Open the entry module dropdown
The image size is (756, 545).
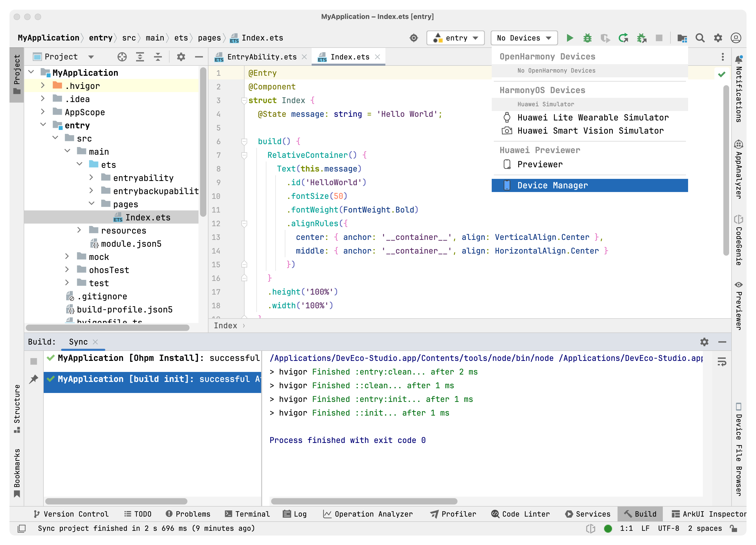pyautogui.click(x=457, y=38)
